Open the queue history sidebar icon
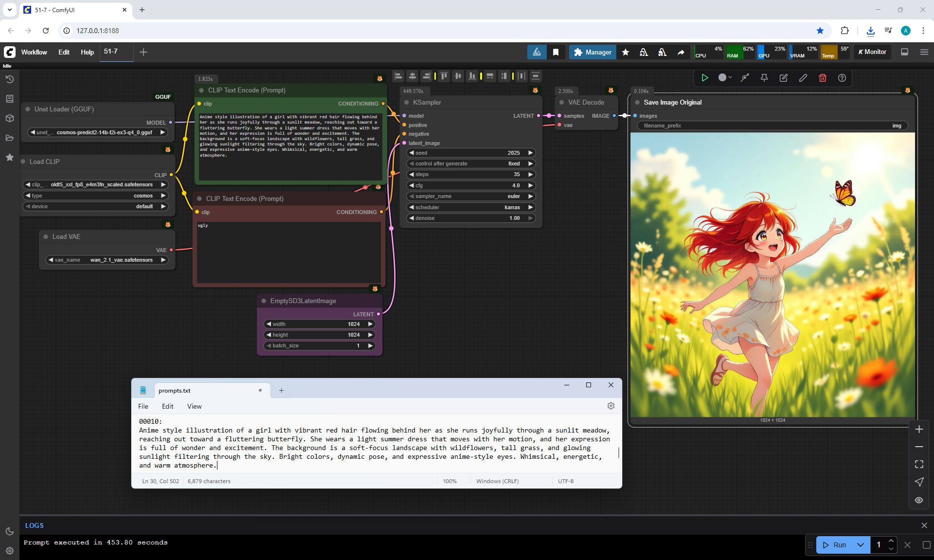Screen dimensions: 934x560 pyautogui.click(x=9, y=79)
